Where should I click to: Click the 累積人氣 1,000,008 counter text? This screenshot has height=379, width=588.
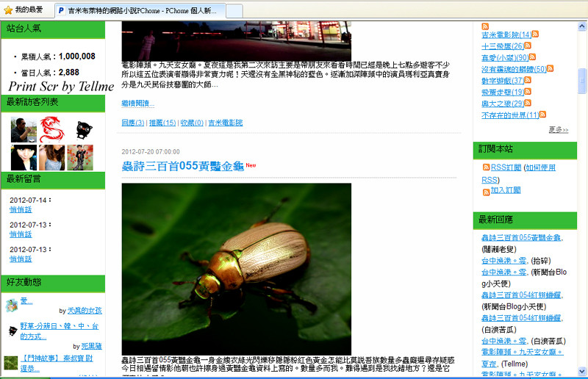pos(58,57)
